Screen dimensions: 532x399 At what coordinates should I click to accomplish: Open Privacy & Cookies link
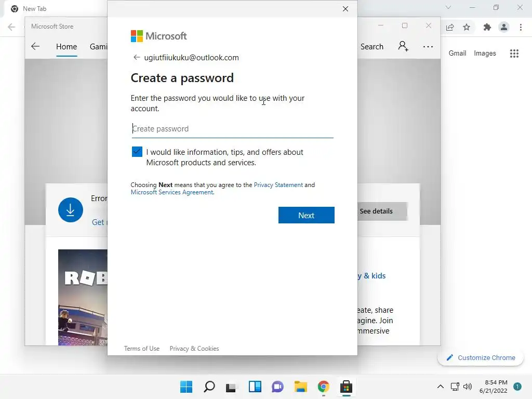click(x=194, y=349)
